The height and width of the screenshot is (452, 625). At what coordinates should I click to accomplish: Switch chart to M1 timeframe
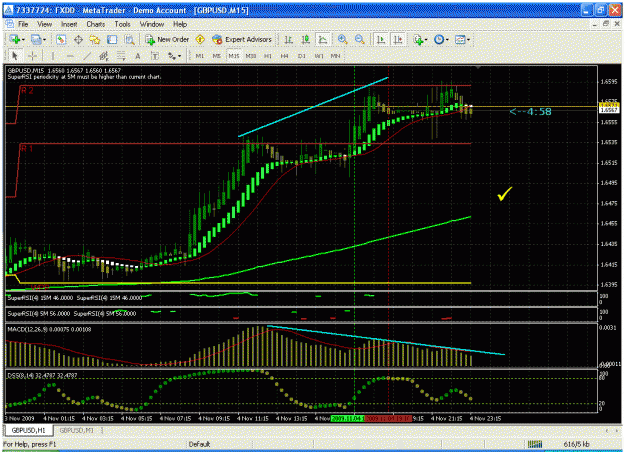coord(200,56)
